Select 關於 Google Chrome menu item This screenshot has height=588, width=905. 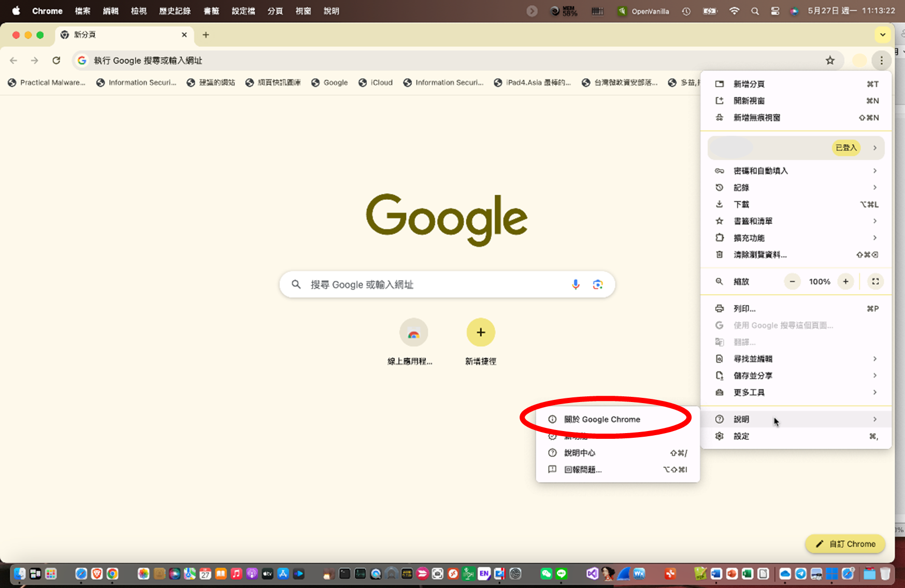(x=602, y=419)
